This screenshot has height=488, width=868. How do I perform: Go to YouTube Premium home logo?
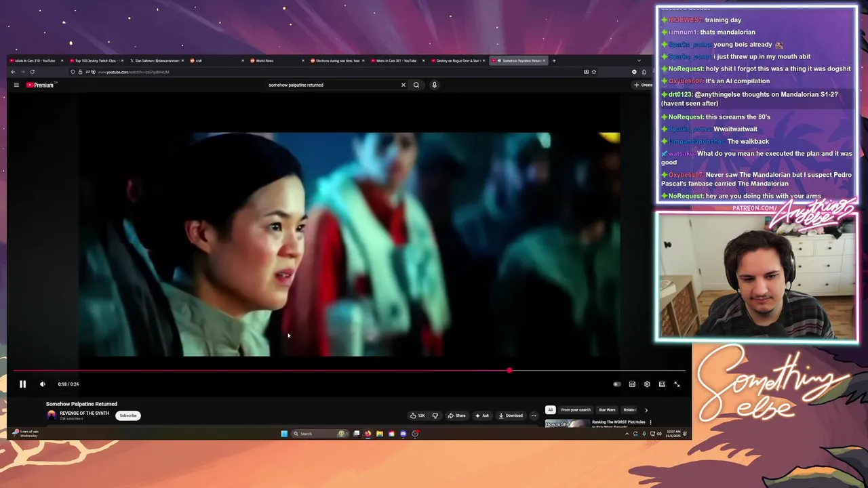point(40,85)
